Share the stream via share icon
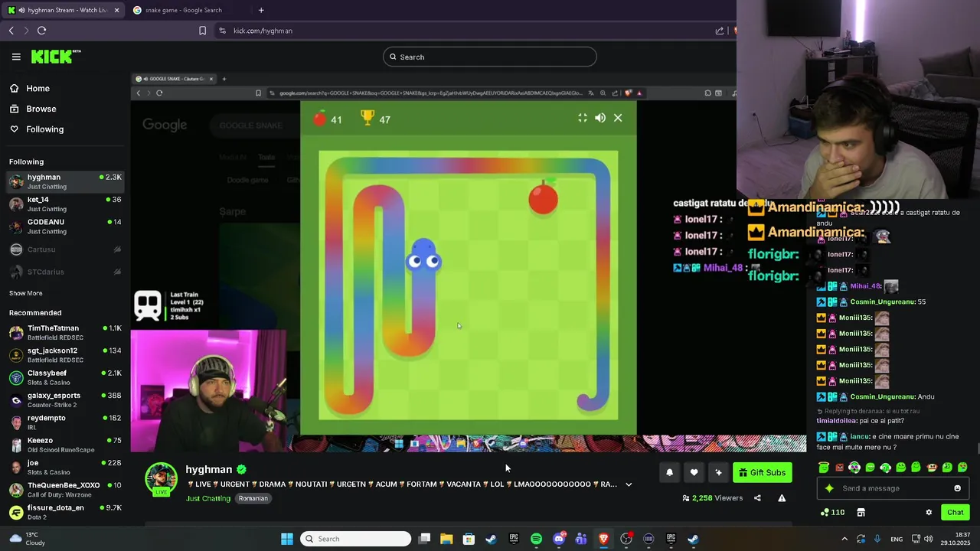Viewport: 980px width, 551px height. pyautogui.click(x=757, y=498)
